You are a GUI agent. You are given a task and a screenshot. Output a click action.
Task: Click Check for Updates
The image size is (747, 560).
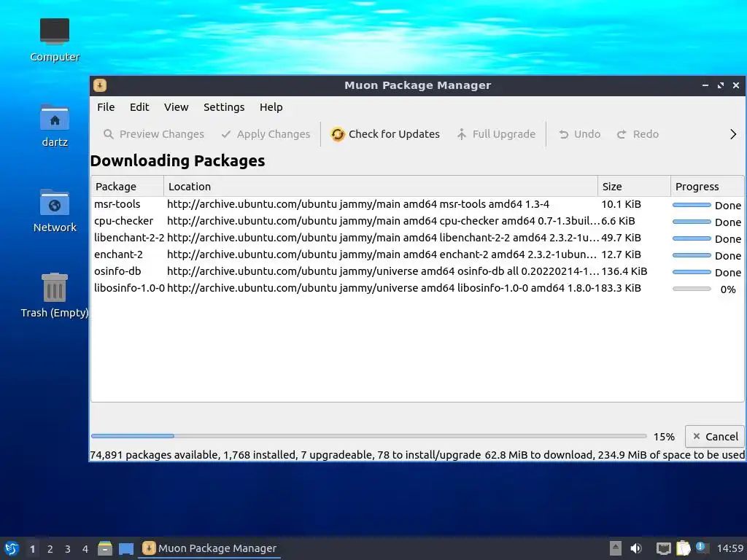385,134
